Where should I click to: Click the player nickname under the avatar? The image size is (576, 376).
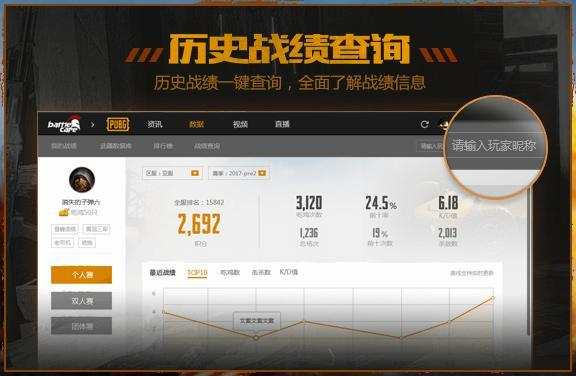(82, 202)
